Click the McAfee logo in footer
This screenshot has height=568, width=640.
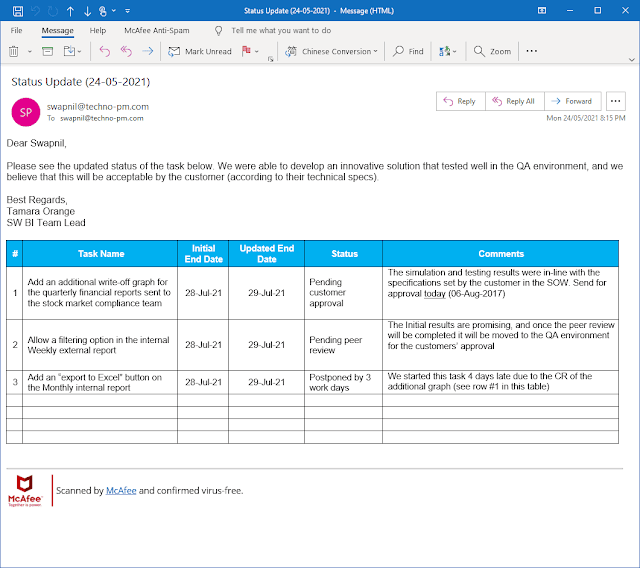(25, 490)
